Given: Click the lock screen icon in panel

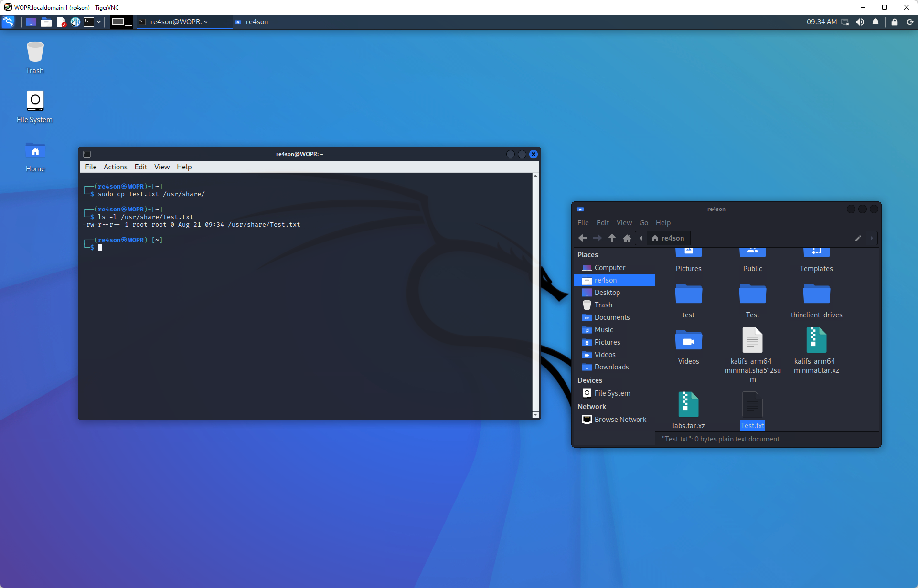Looking at the screenshot, I should pyautogui.click(x=894, y=22).
